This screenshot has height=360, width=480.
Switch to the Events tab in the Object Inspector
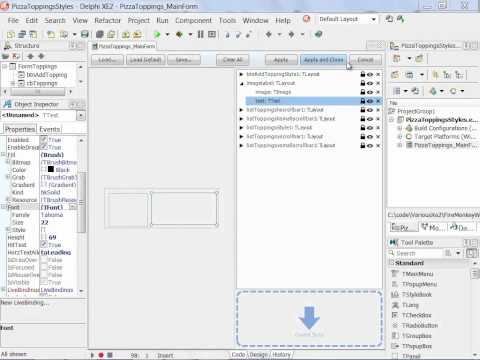(50, 129)
